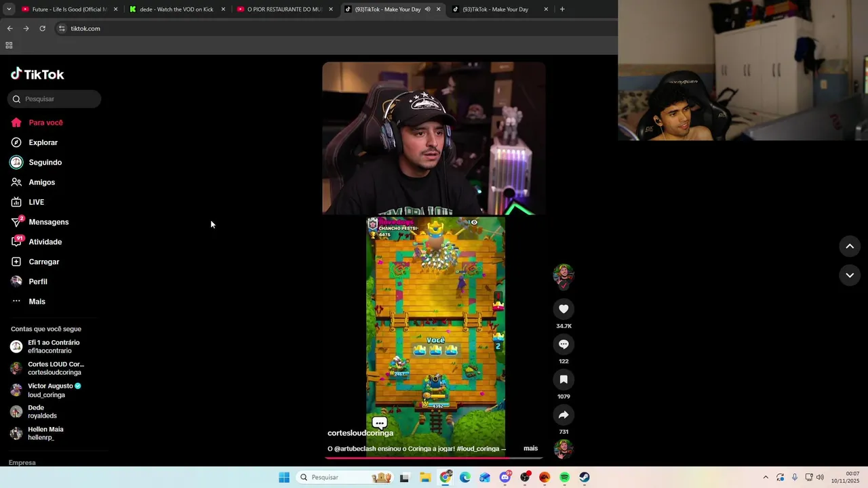The width and height of the screenshot is (868, 488).
Task: Open the apps grid in bookmarks bar
Action: click(9, 45)
